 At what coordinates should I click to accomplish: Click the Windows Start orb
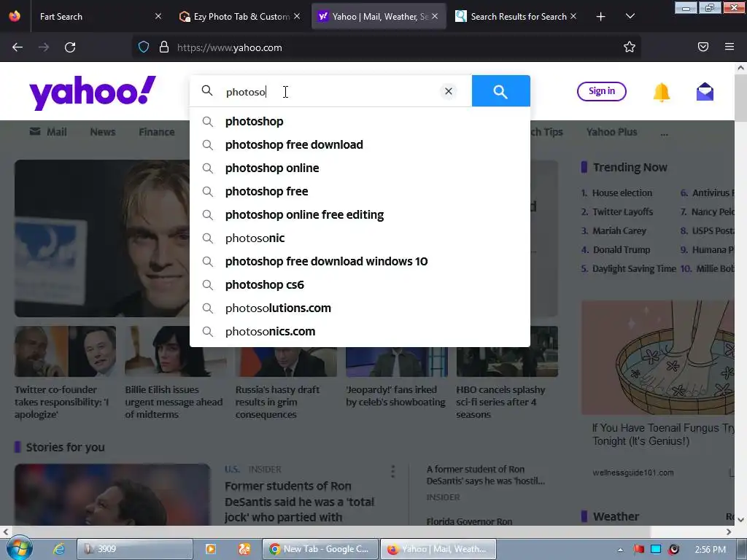tap(19, 548)
